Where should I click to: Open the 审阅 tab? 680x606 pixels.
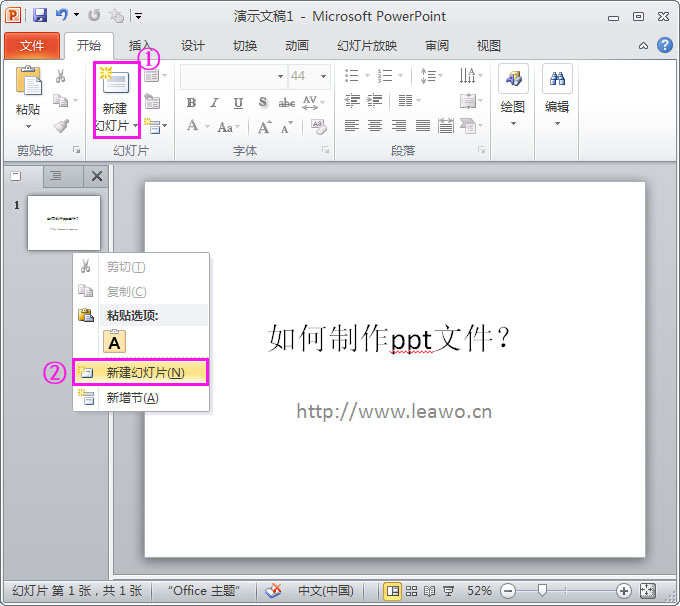(437, 46)
